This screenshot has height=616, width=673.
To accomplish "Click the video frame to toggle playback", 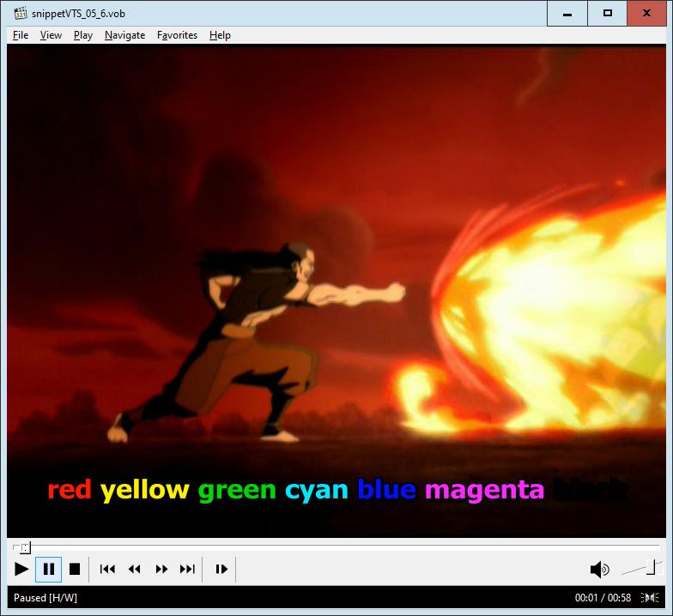I will [336, 291].
